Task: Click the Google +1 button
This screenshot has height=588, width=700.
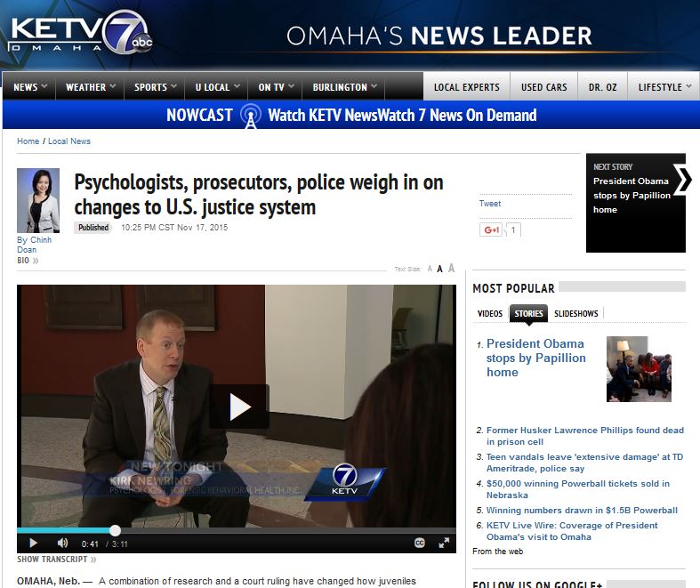Action: [x=491, y=230]
